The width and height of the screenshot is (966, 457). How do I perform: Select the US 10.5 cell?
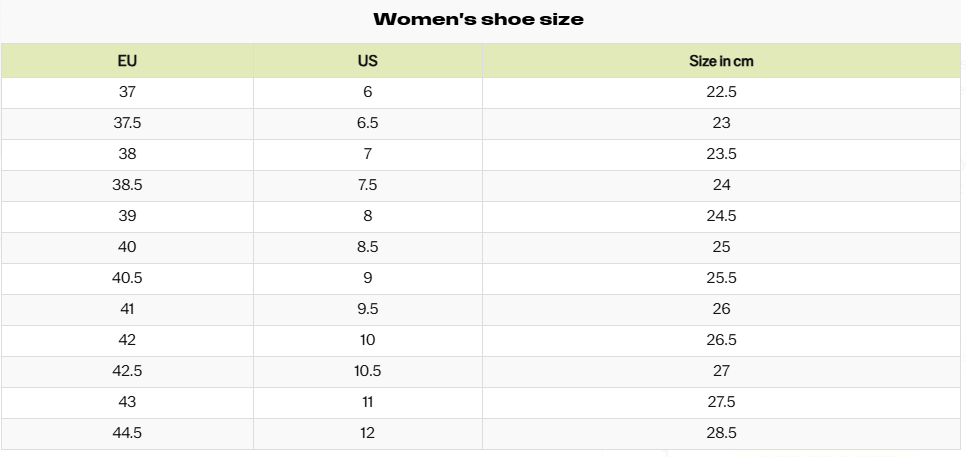tap(368, 371)
